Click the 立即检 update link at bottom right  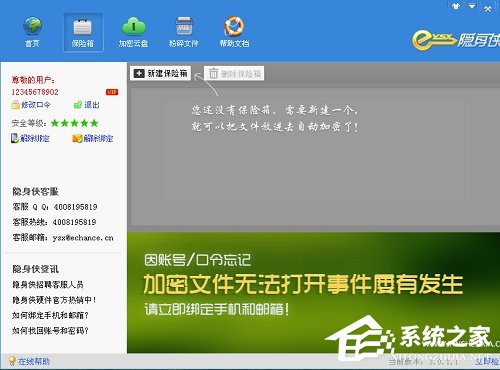(487, 361)
